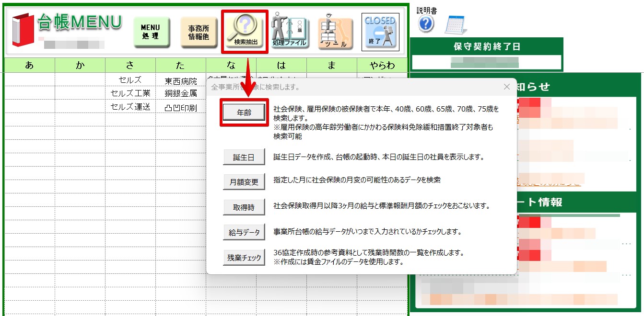
Task: Open the 説明書 help icon
Action: [x=426, y=23]
